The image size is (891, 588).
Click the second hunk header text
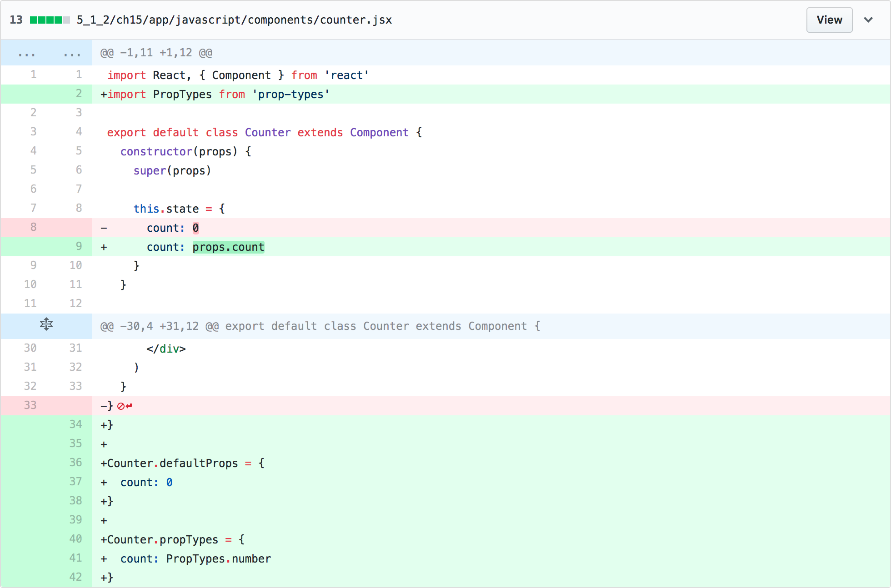320,326
